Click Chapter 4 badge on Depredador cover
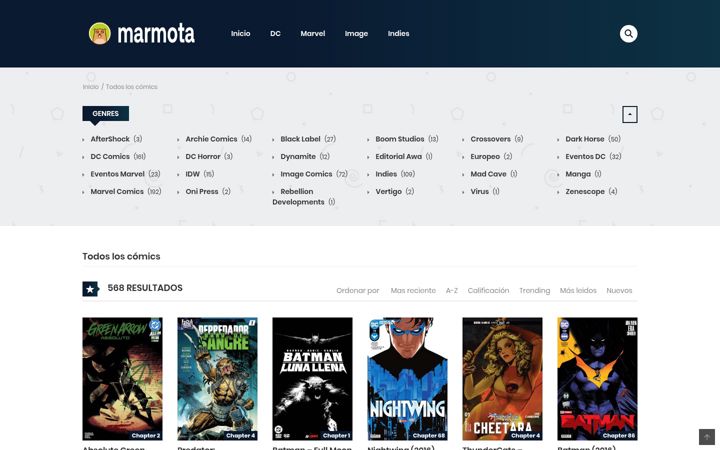This screenshot has height=450, width=720. point(241,435)
